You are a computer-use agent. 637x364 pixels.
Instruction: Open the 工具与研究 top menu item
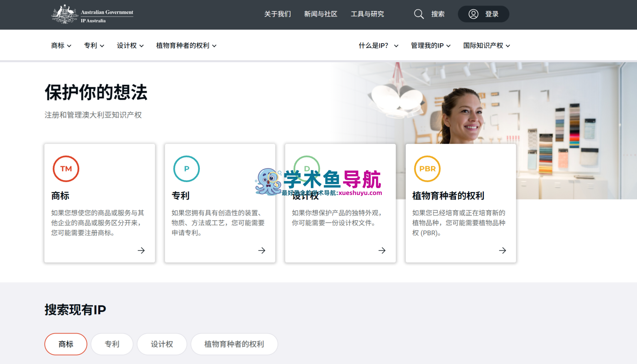(x=367, y=14)
